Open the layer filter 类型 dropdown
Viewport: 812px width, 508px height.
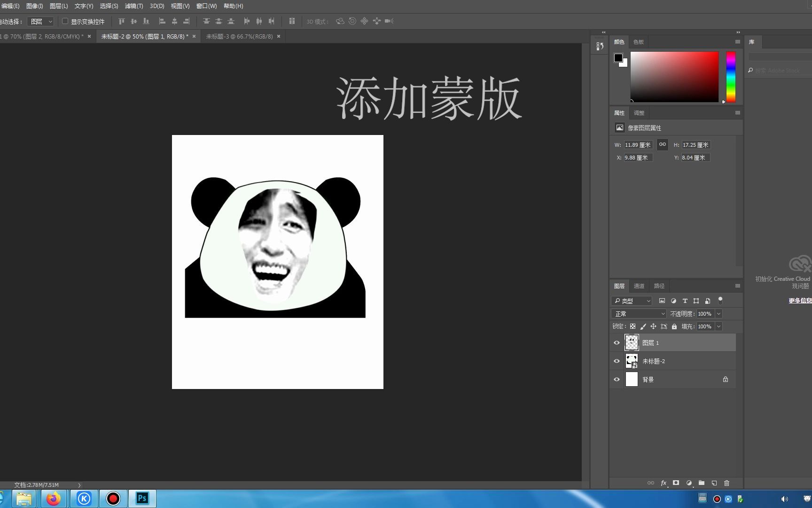[x=632, y=301]
